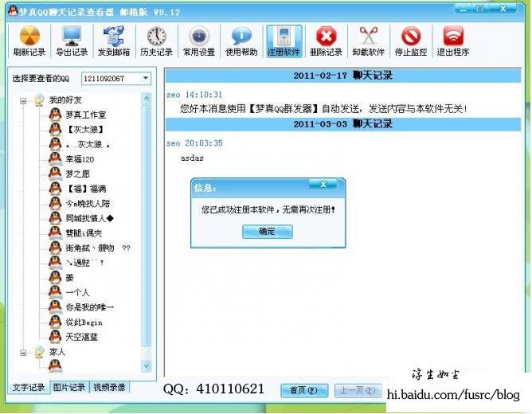Click message timestamp seo 20:03:35
This screenshot has width=532, height=414.
194,143
